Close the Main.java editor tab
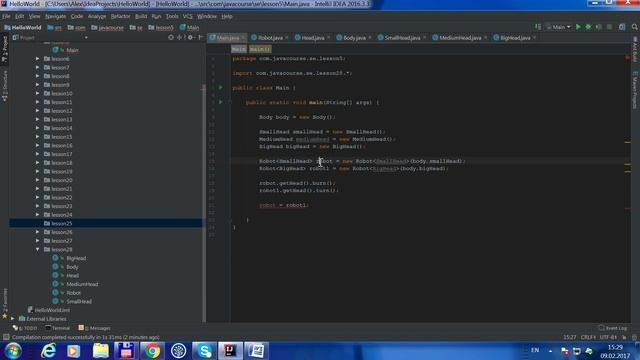 (x=243, y=38)
